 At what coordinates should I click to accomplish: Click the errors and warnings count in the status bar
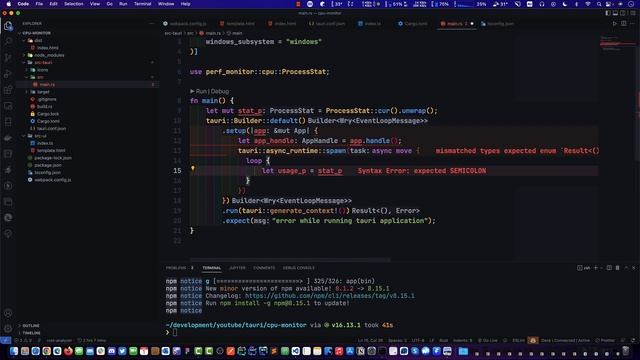click(x=23, y=340)
